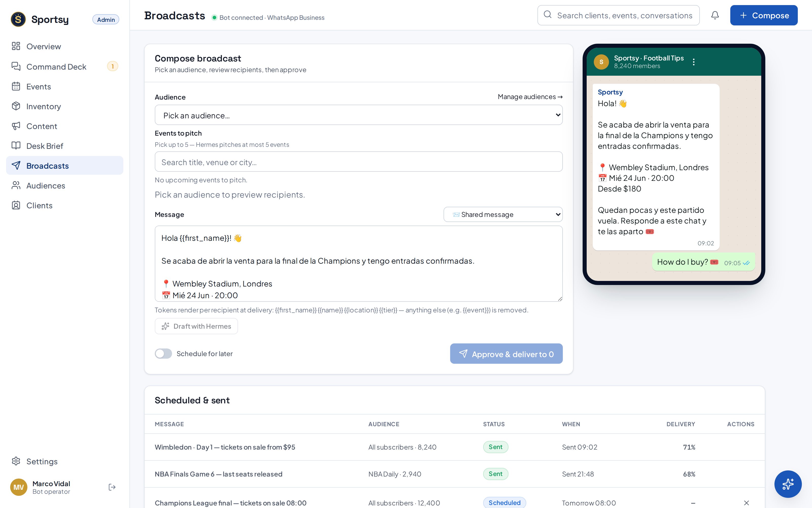Click the Tomorrow 08:00 time cell
812x508 pixels.
pos(589,503)
